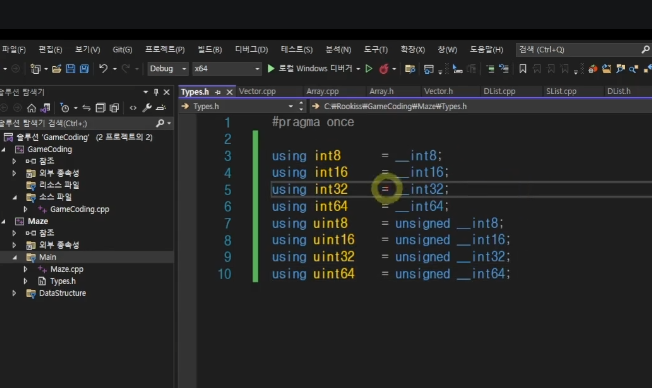Collapse the Maze project node
Viewport: 652px width, 388px height.
tap(4, 221)
